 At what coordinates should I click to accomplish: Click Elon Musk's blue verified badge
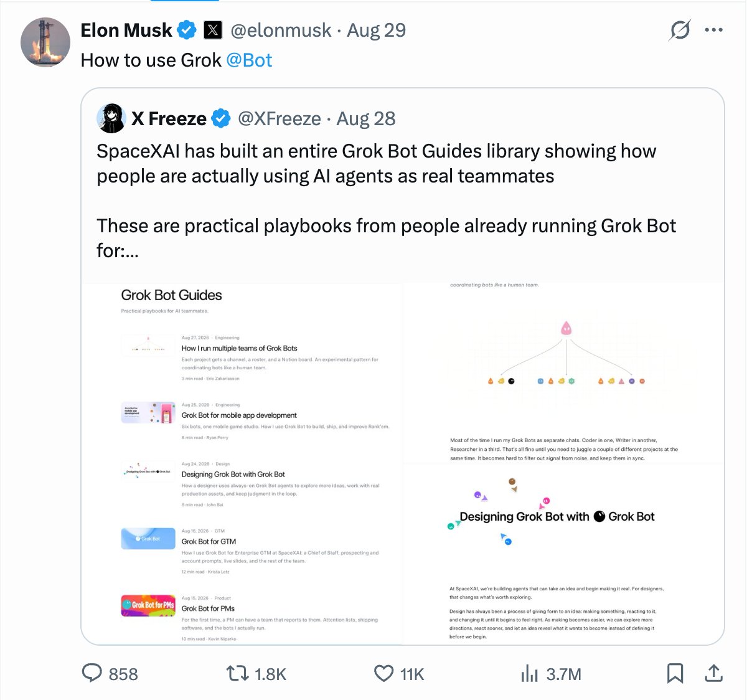(187, 30)
